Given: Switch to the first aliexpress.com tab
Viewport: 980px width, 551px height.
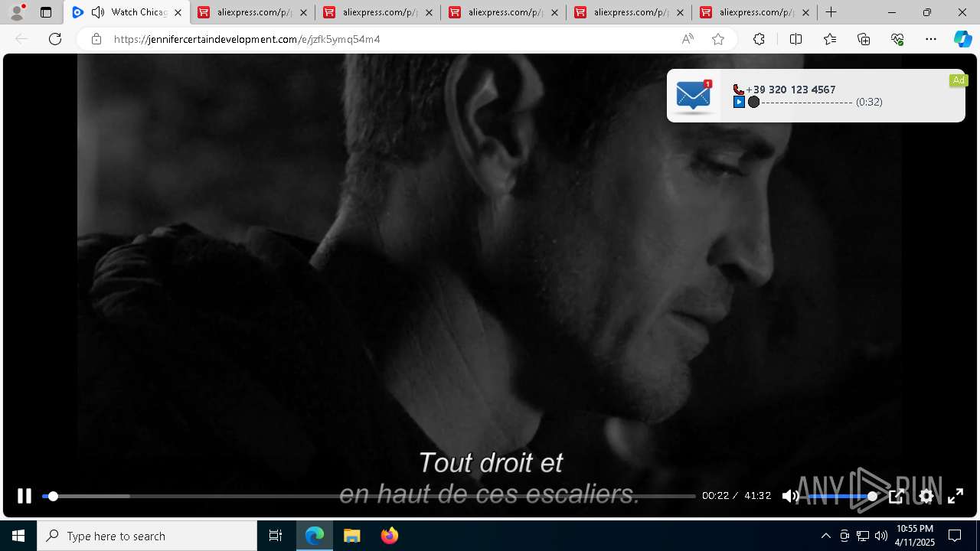Looking at the screenshot, I should tap(253, 12).
